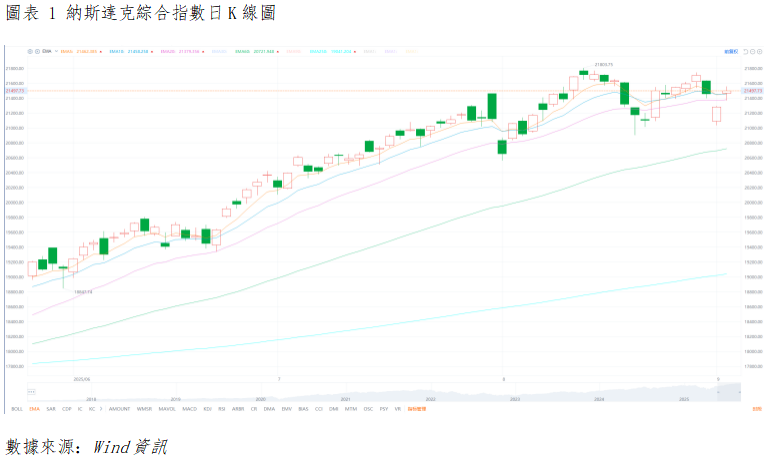Switch sub-chart to OSC indicator
The width and height of the screenshot is (772, 462).
[368, 409]
